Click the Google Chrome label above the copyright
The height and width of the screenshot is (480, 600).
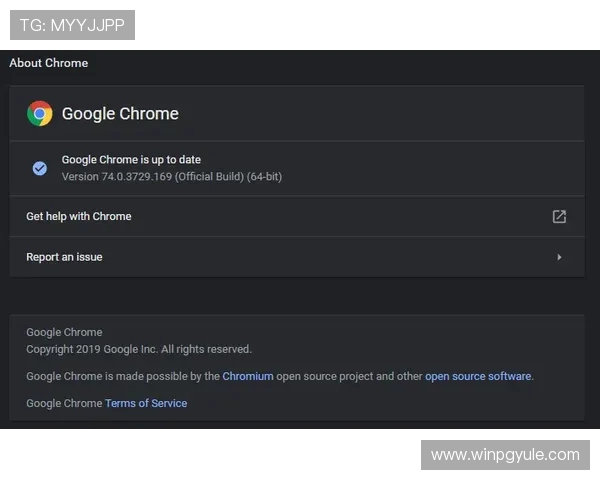coord(64,332)
